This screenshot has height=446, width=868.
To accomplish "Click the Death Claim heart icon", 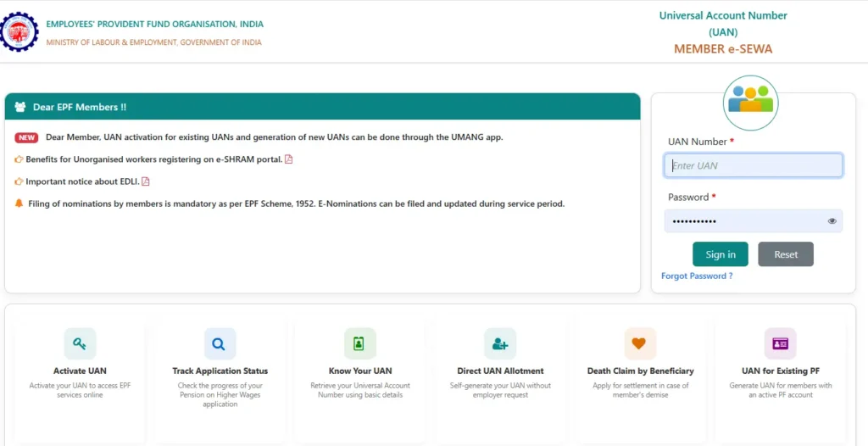I will [640, 343].
